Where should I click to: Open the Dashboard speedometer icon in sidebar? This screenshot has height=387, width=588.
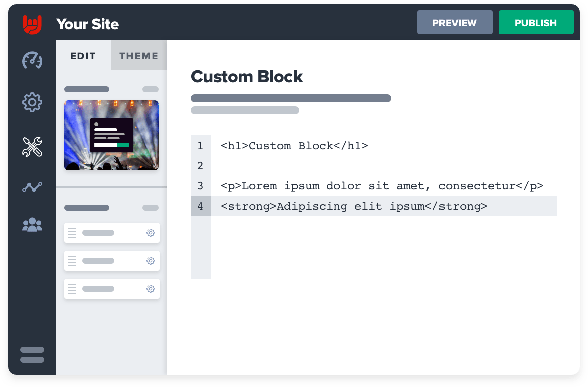pos(32,60)
